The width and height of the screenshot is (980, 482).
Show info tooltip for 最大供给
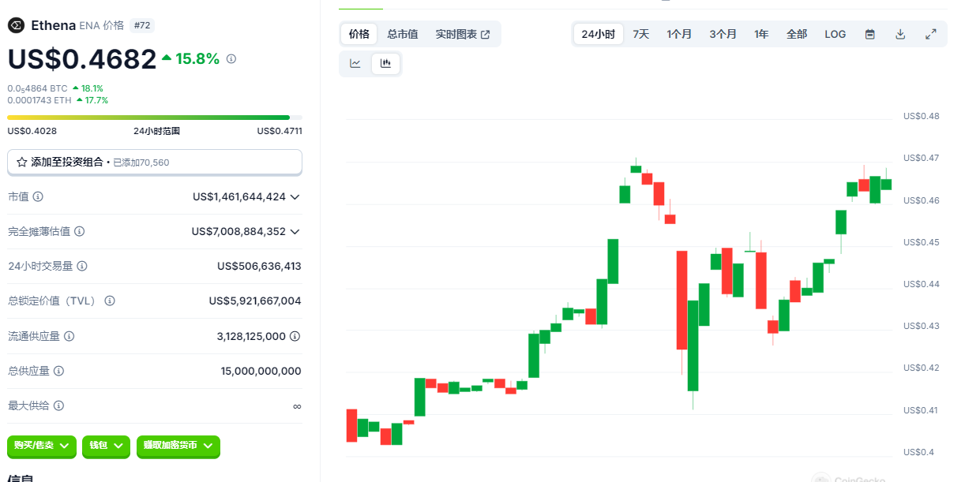click(58, 405)
